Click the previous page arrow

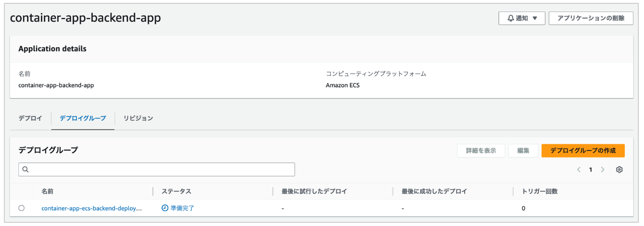point(579,169)
